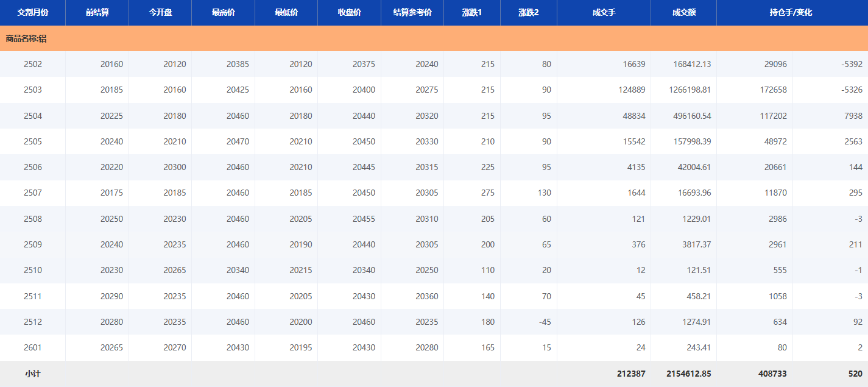
Task: Select the 收盘价 column header
Action: [x=350, y=12]
